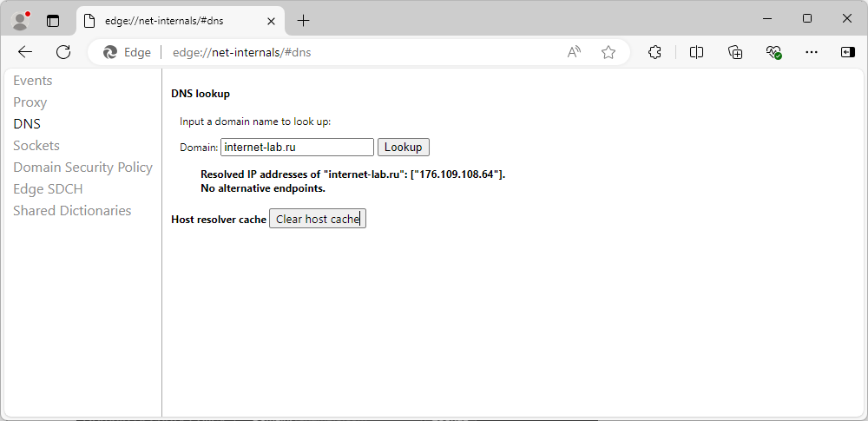Screen dimensions: 868x421
Task: Click the resolved IP addresses result text
Action: [x=353, y=174]
